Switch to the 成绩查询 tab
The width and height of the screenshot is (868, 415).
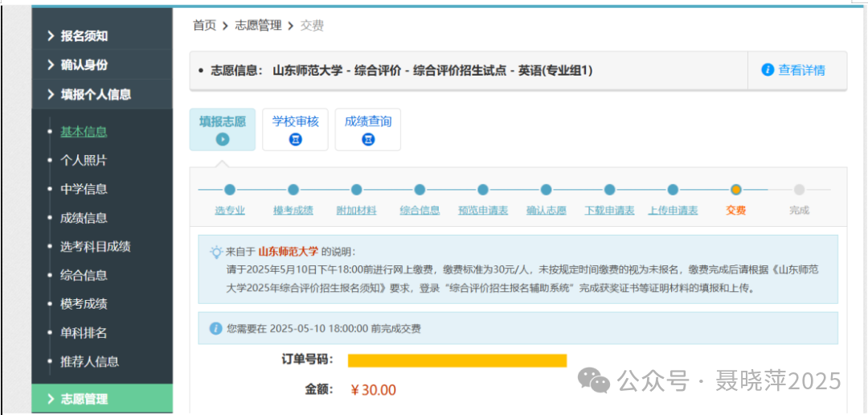coord(367,129)
